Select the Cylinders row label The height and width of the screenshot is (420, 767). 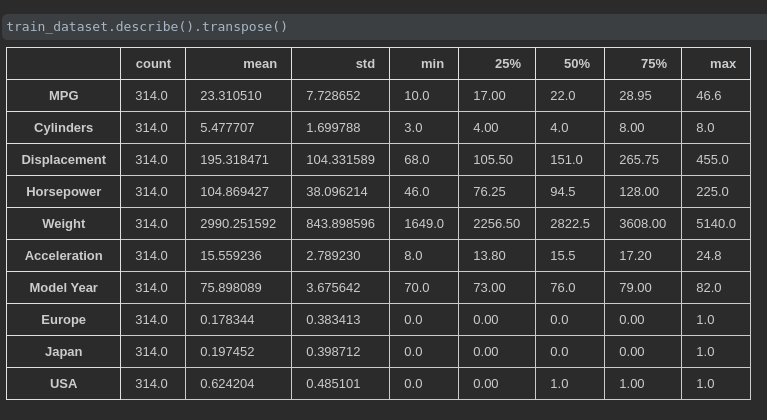tap(64, 128)
